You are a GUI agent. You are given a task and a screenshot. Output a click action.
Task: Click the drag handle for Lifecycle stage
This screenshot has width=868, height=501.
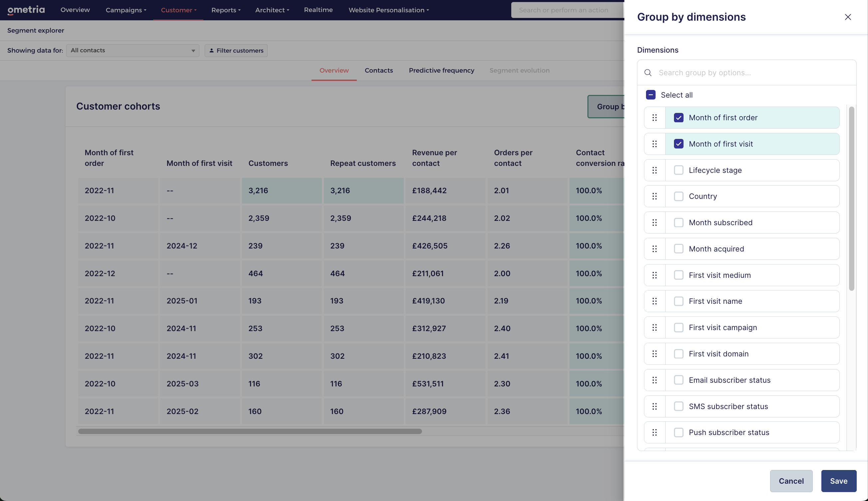(x=655, y=170)
